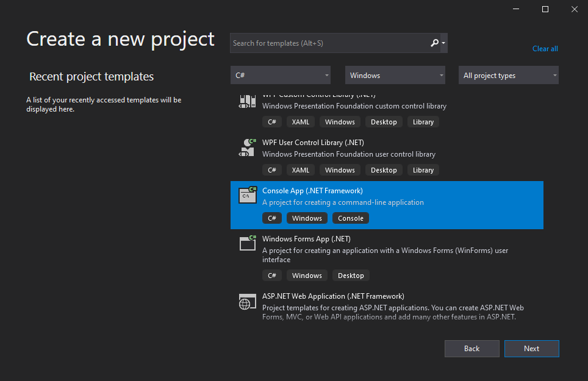This screenshot has width=588, height=381.
Task: Click the Console tag on Console App
Action: pos(351,218)
